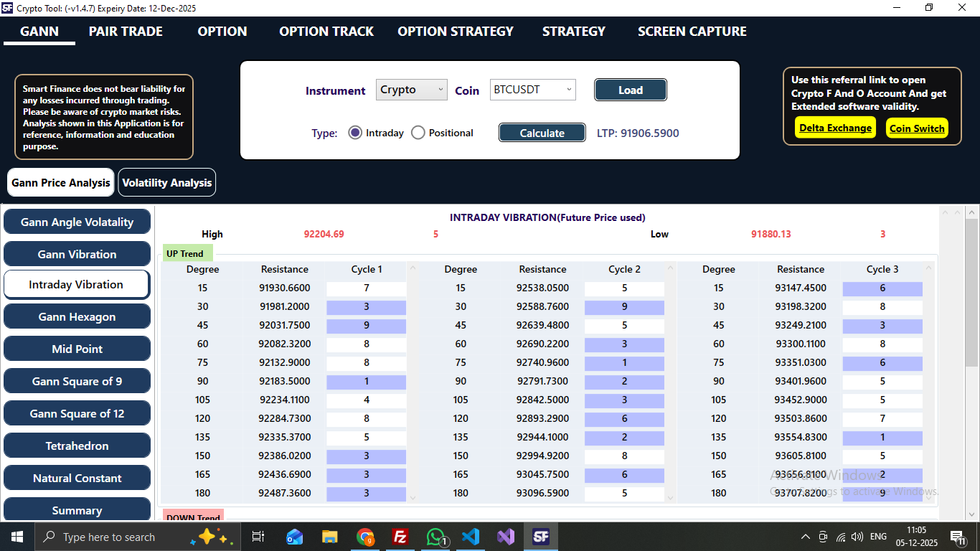Image resolution: width=980 pixels, height=551 pixels.
Task: Select the Positional trading type
Action: (x=418, y=132)
